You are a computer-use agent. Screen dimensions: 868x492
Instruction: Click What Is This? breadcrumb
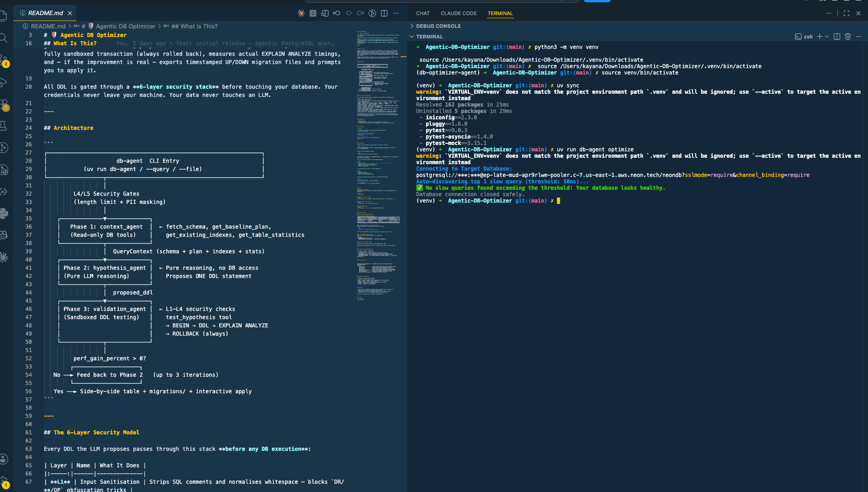tap(194, 26)
